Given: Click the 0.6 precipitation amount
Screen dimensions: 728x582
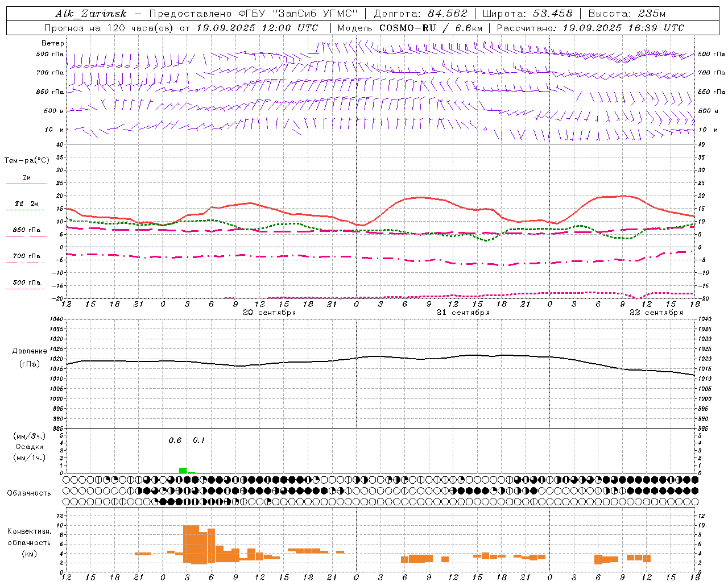Looking at the screenshot, I should click(x=175, y=440).
